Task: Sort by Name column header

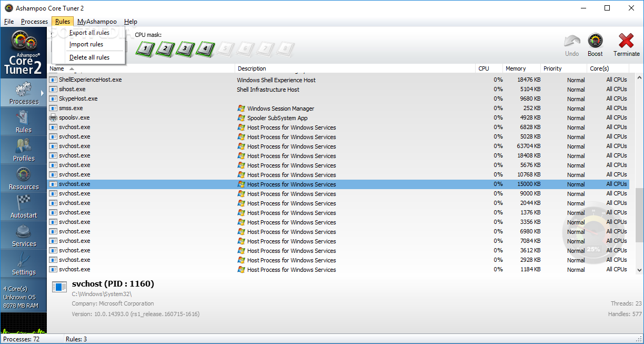Action: [x=141, y=68]
